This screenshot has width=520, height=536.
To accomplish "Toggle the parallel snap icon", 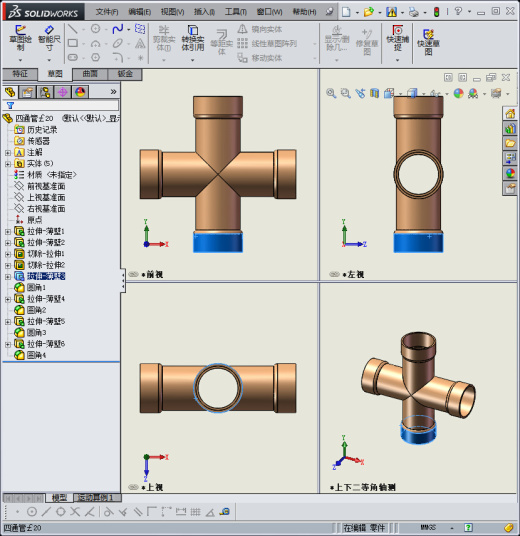I will tap(138, 511).
